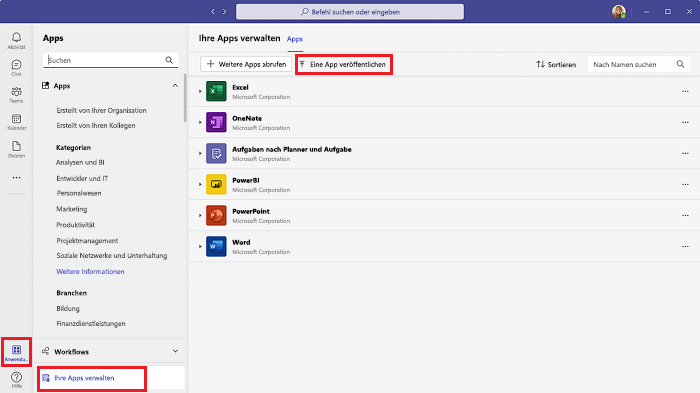This screenshot has height=393, width=700.
Task: Open more options for Aufgaben nach Planner
Action: (x=685, y=153)
